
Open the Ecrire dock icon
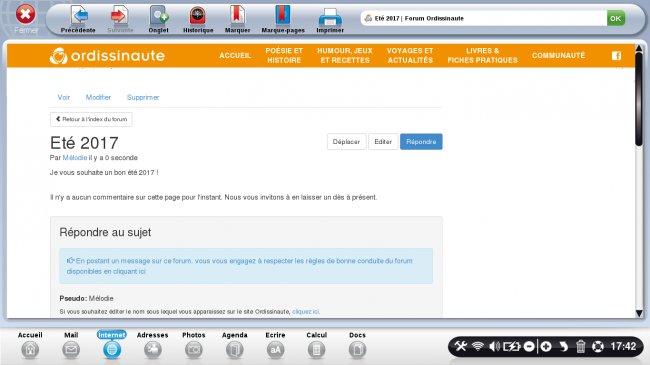click(275, 350)
